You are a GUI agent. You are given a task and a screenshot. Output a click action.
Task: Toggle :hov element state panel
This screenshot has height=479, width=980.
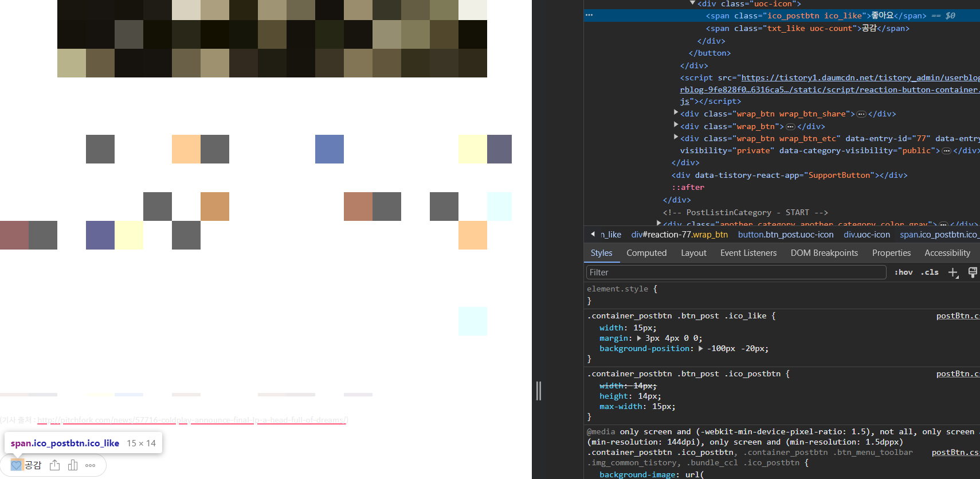pos(904,272)
